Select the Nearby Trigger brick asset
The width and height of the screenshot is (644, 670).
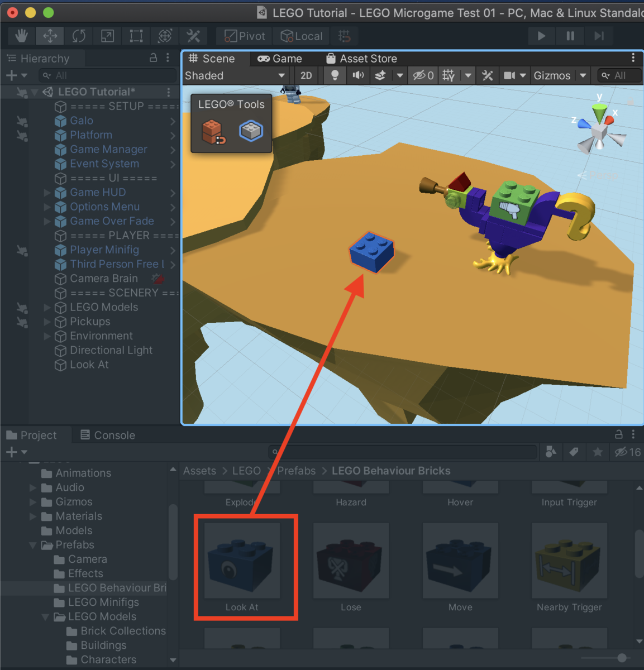pos(569,567)
